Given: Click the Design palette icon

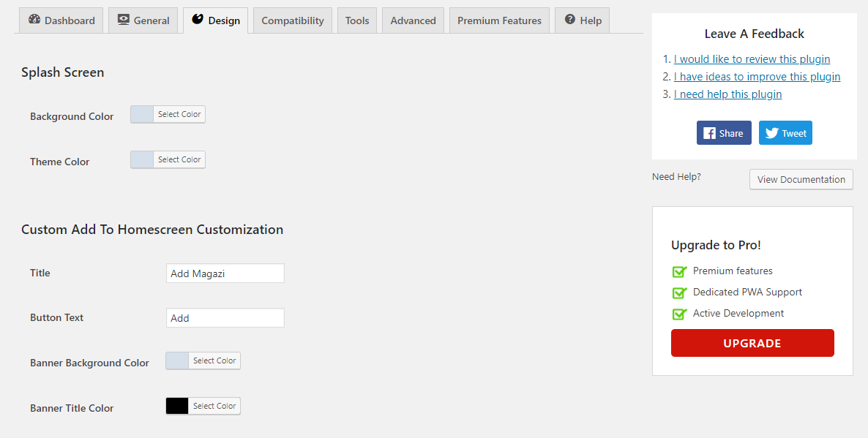Looking at the screenshot, I should click(x=198, y=20).
